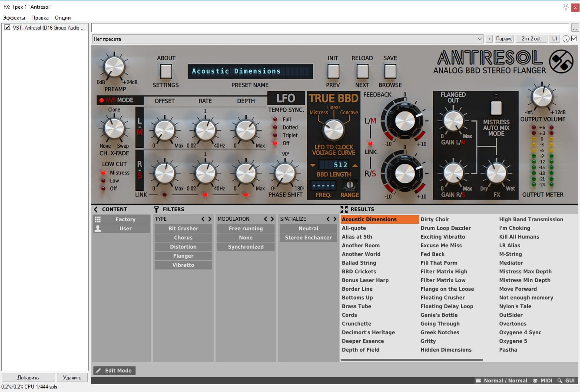Click the Удалить button
580x392 pixels.
pyautogui.click(x=72, y=377)
